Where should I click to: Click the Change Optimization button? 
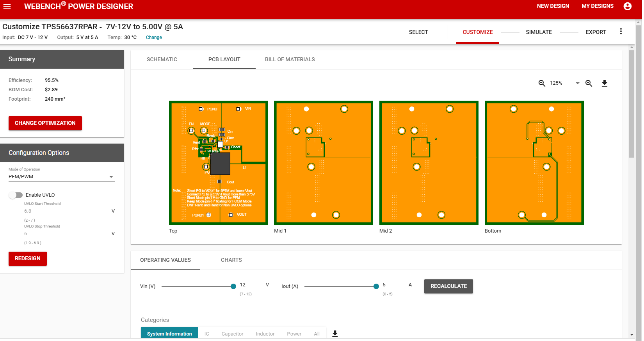click(x=45, y=123)
